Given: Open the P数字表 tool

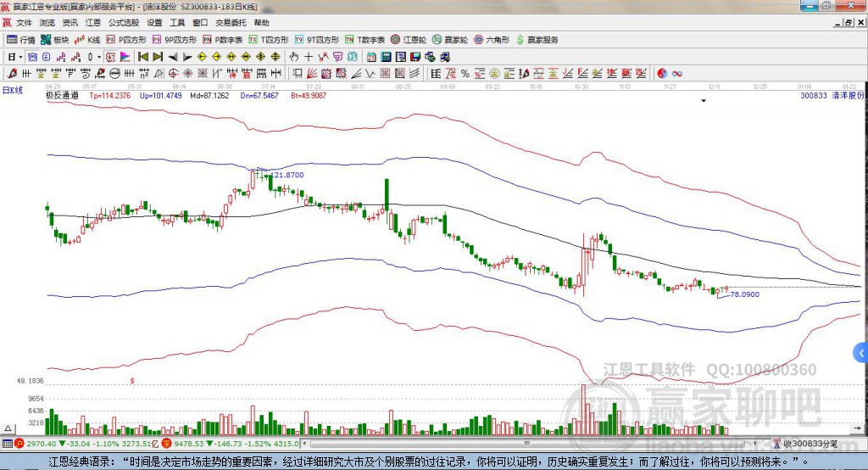Looking at the screenshot, I should [223, 40].
